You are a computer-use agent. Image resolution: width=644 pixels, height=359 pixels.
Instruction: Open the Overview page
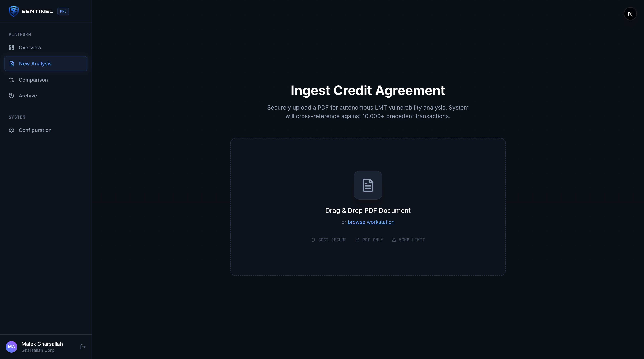(x=30, y=47)
